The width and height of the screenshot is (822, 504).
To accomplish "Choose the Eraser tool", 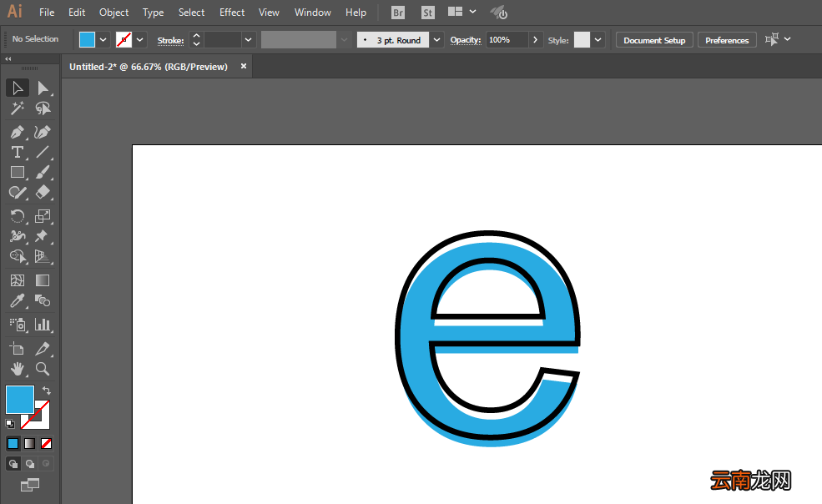I will point(43,192).
